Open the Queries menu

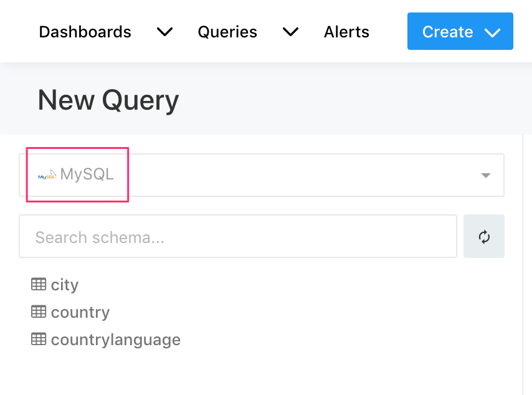pos(227,32)
